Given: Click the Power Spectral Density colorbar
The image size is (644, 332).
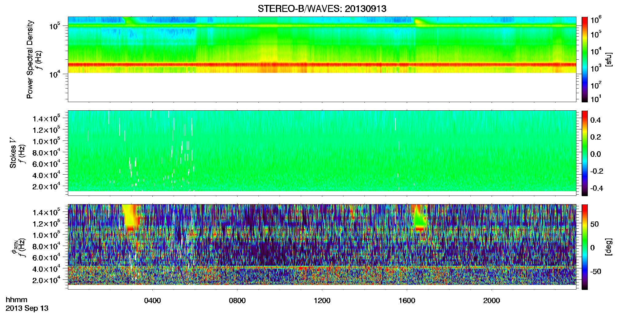Looking at the screenshot, I should pos(584,59).
